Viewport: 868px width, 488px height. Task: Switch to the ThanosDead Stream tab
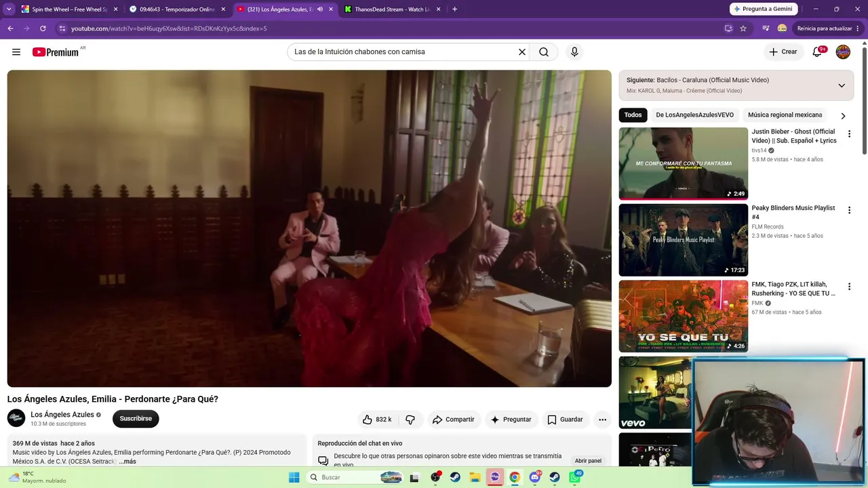click(393, 9)
